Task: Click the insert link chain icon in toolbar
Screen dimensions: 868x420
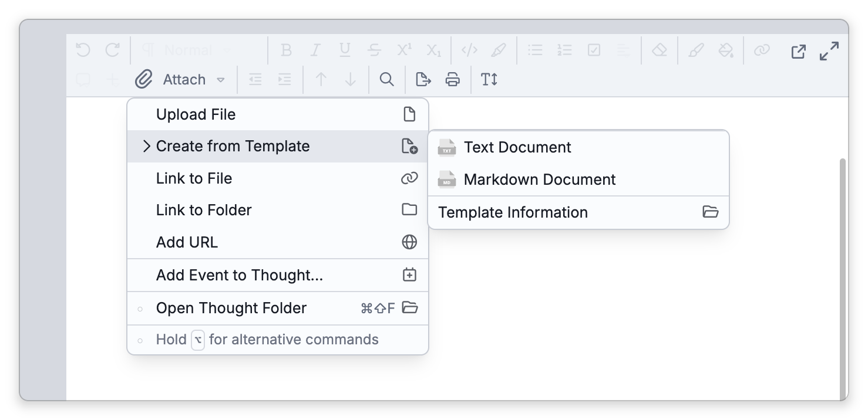Action: [x=762, y=50]
